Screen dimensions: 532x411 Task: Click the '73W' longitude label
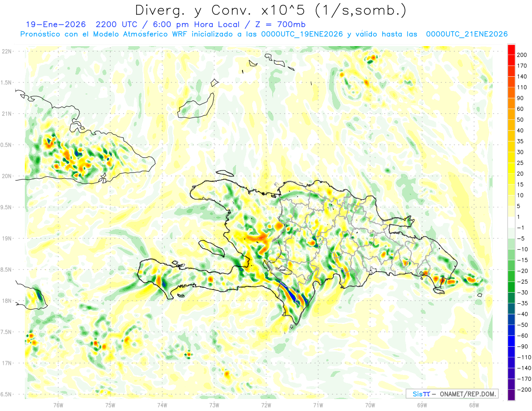[214, 405]
